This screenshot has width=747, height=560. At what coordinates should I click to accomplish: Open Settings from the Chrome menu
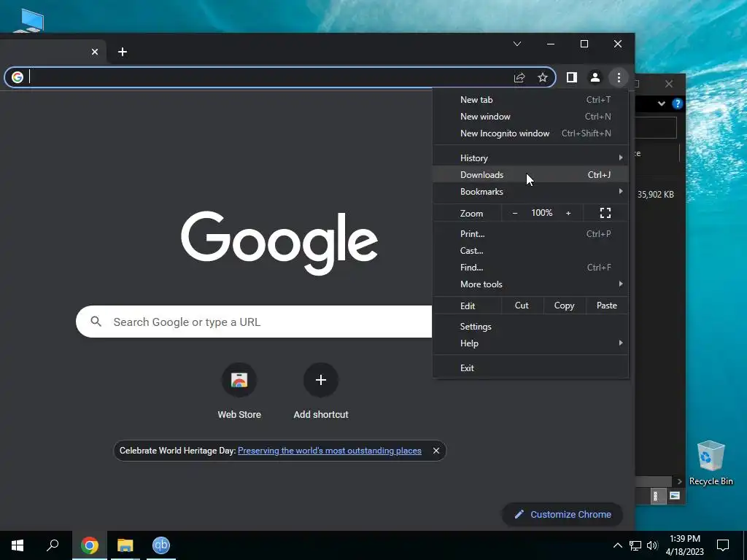pos(530,326)
